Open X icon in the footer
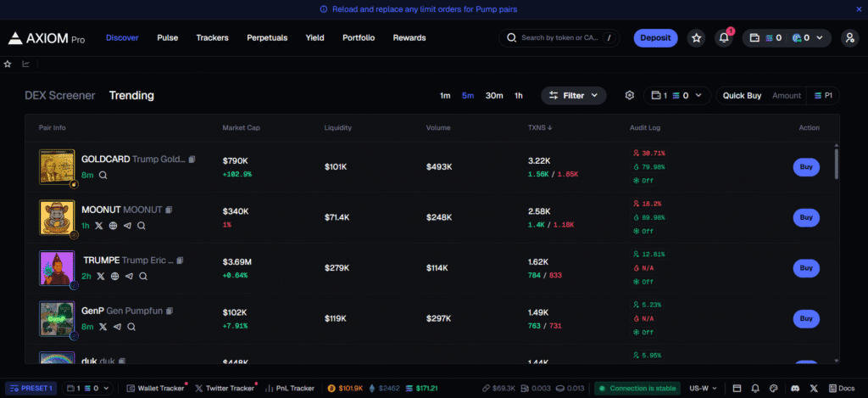868x398 pixels. 813,389
